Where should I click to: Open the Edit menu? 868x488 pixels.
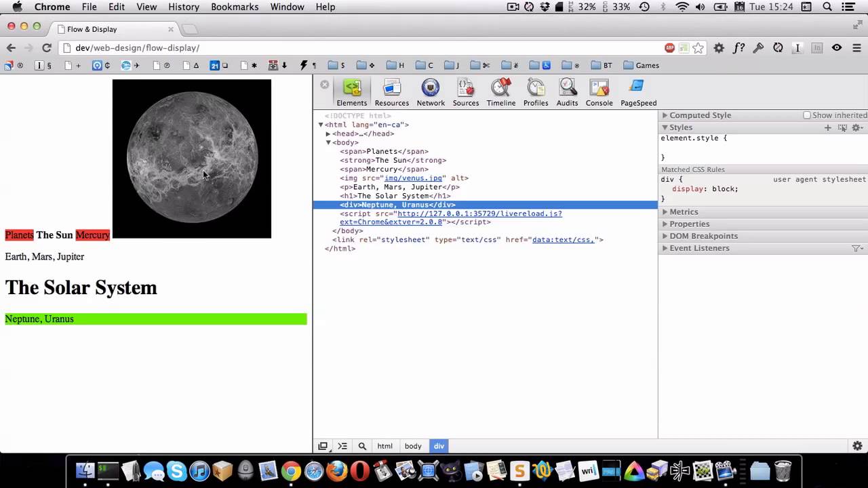pyautogui.click(x=117, y=7)
